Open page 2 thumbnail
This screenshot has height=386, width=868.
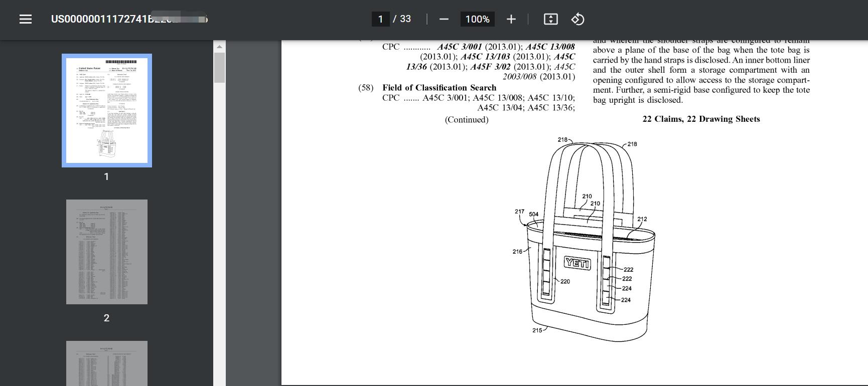click(x=107, y=252)
